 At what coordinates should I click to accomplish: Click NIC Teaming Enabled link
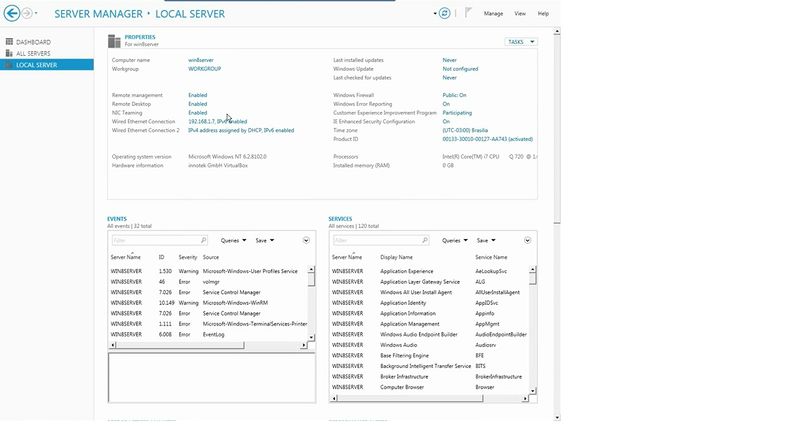coord(198,113)
